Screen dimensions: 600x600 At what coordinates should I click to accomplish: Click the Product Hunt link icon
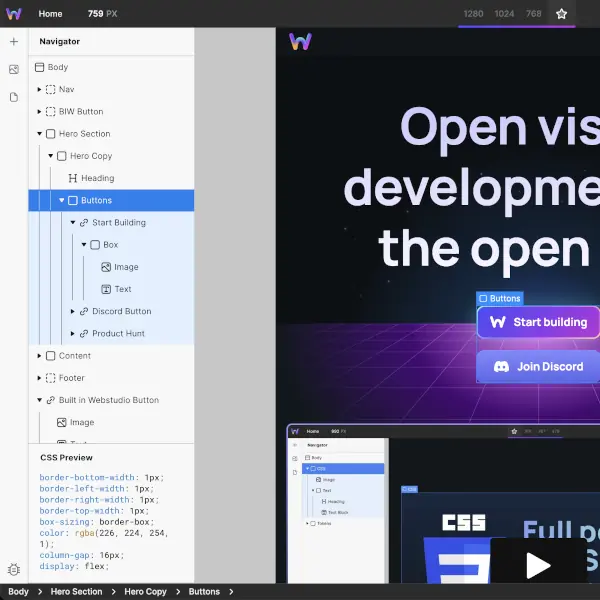tap(84, 334)
